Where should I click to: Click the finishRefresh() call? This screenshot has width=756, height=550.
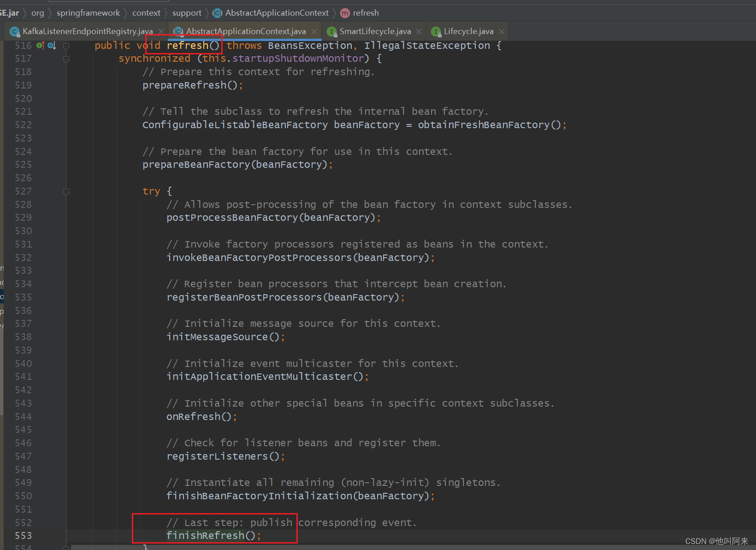[211, 536]
